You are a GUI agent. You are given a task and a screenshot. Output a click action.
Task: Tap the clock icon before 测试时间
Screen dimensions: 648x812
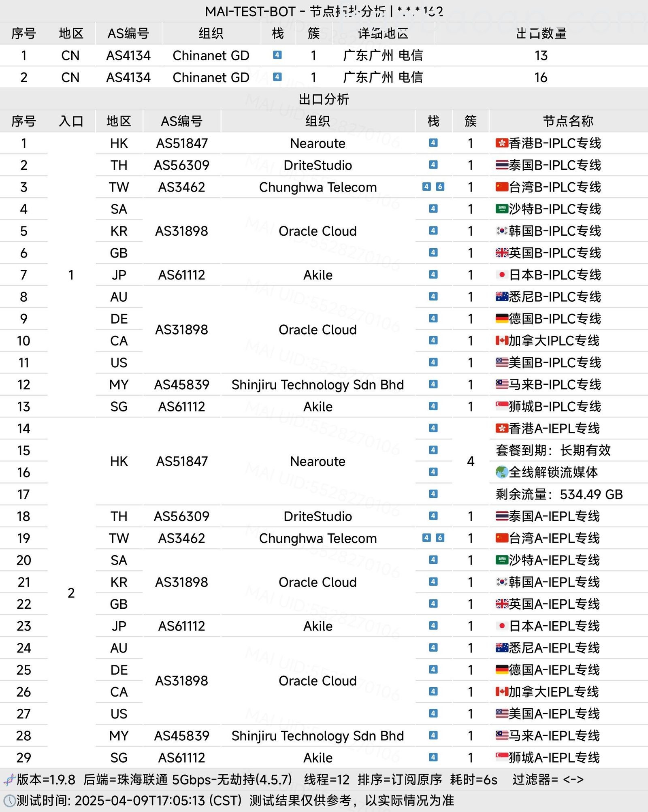pos(9,801)
